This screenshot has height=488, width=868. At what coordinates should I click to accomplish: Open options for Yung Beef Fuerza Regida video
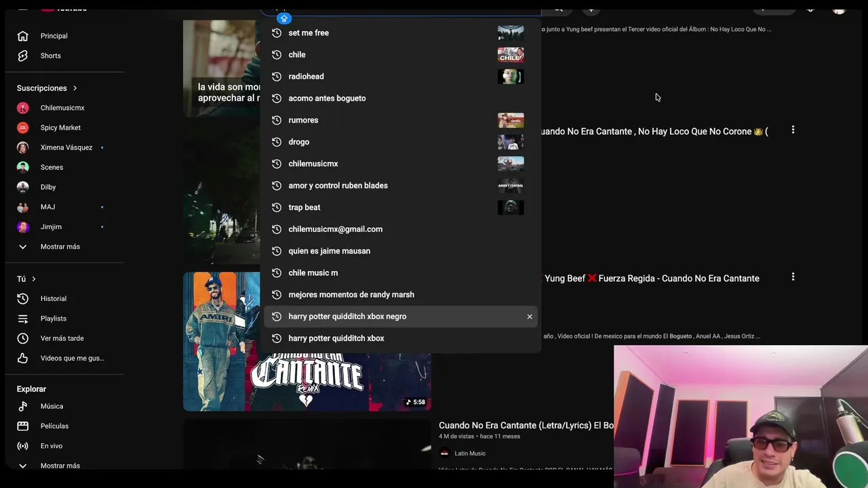pos(793,277)
